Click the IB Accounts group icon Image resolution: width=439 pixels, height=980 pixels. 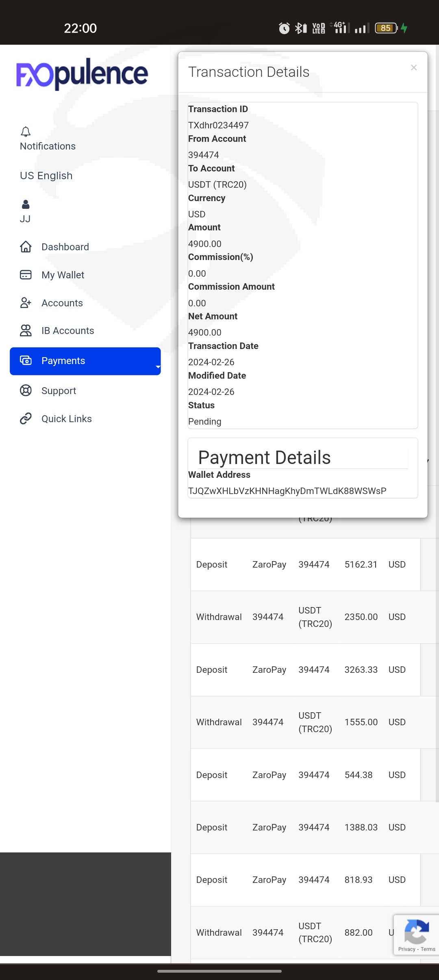[26, 331]
